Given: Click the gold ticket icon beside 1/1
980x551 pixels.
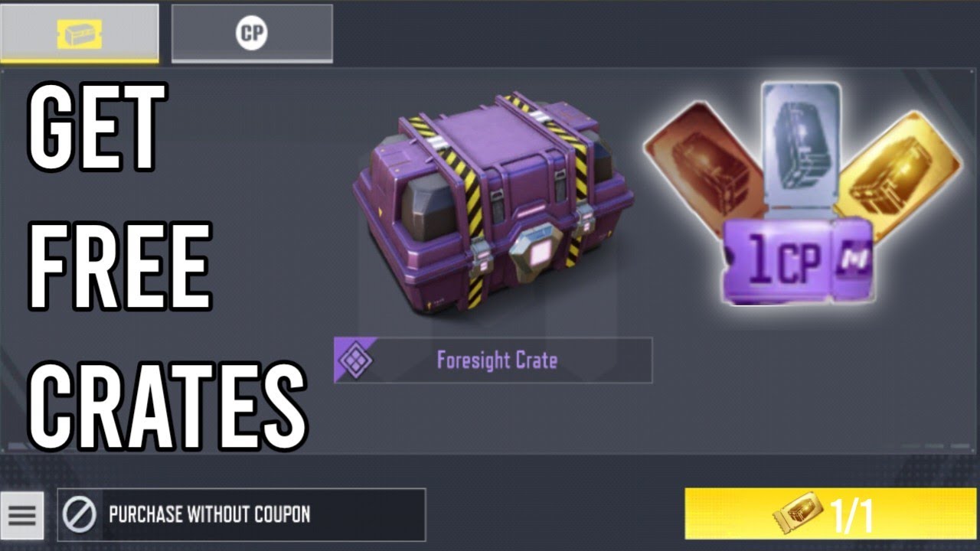Looking at the screenshot, I should [x=798, y=512].
